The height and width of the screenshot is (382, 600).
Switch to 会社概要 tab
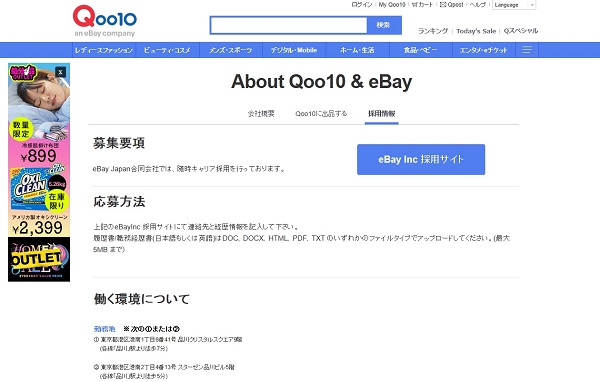[261, 114]
